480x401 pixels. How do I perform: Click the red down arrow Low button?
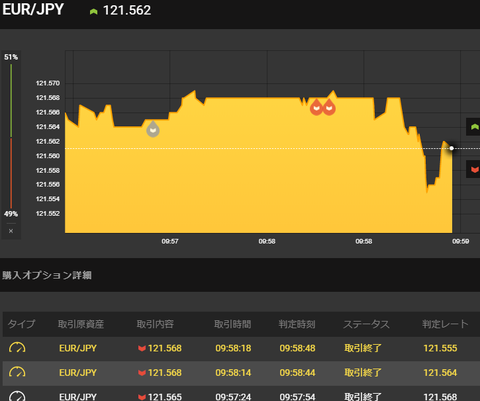tap(473, 169)
